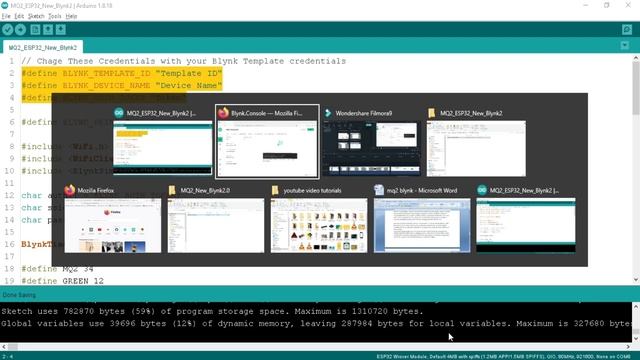Click the ESP32 board info in status bar
The height and width of the screenshot is (360, 640).
click(x=503, y=356)
